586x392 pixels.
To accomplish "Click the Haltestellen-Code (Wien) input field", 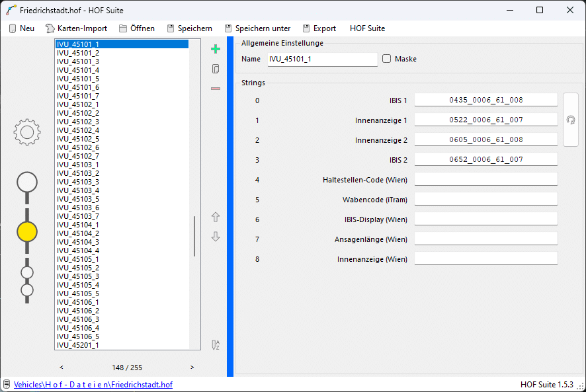I will tap(485, 179).
